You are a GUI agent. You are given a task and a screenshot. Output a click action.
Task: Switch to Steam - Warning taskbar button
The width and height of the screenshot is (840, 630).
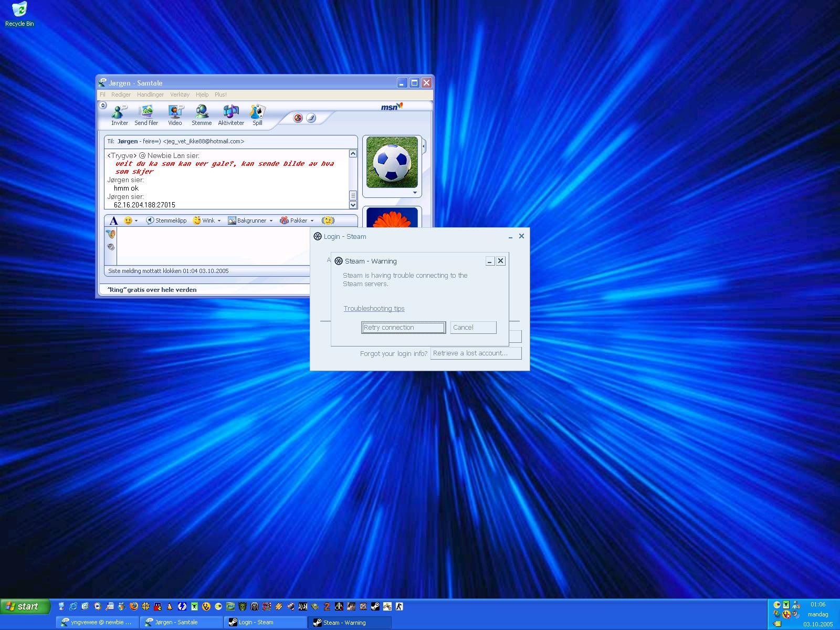click(350, 622)
